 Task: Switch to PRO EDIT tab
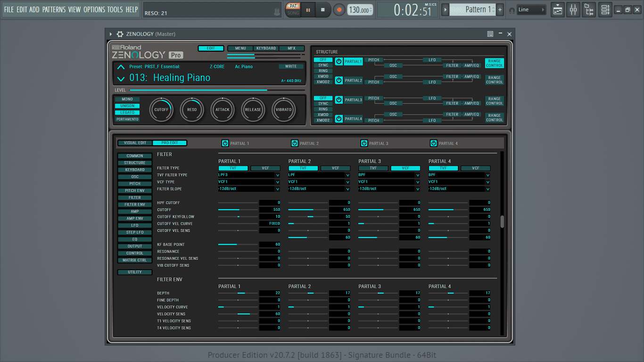170,143
